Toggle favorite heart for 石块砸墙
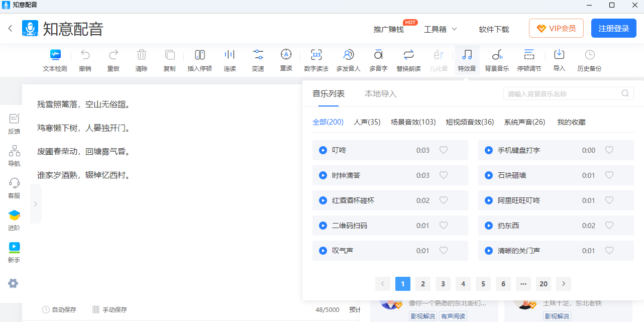Screen dimensions: 644x322 pyautogui.click(x=609, y=175)
